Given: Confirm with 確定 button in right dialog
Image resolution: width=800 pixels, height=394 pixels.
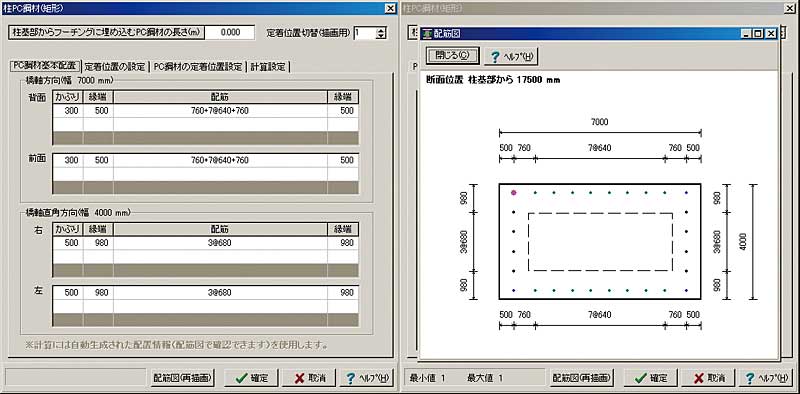Looking at the screenshot, I should pyautogui.click(x=652, y=378).
